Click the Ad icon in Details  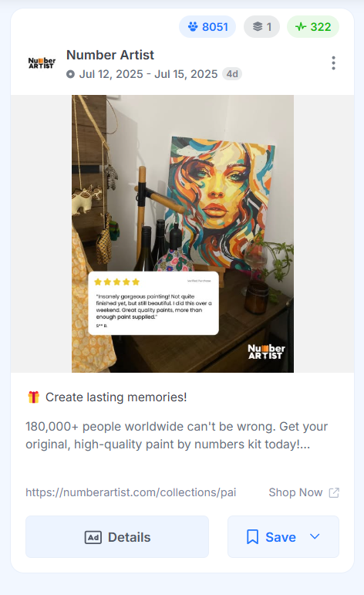click(93, 537)
